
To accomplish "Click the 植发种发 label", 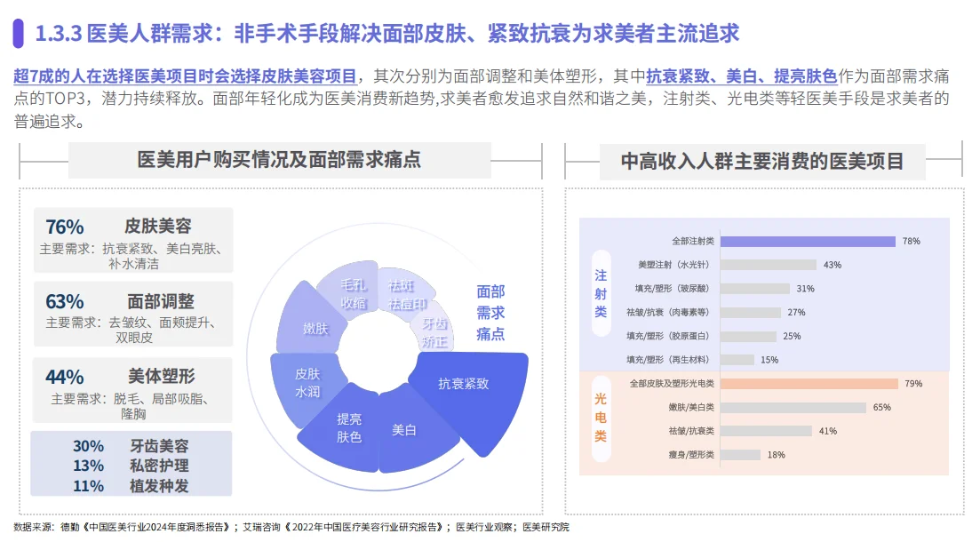I will pos(159,486).
